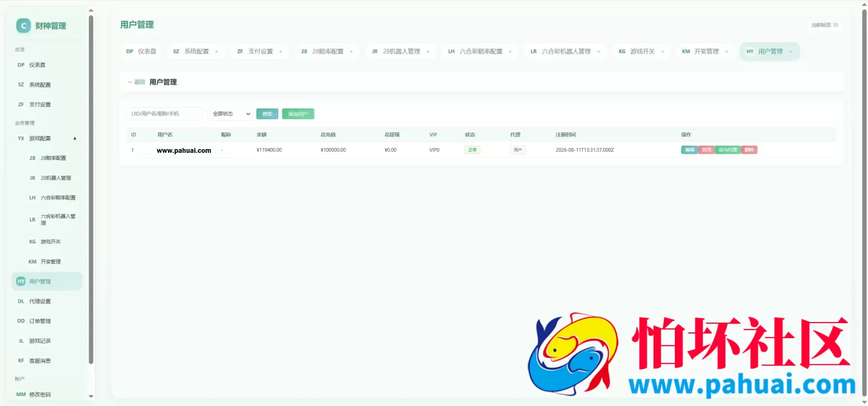Open 游戏记录 sidebar item
The width and height of the screenshot is (868, 406).
tap(47, 341)
